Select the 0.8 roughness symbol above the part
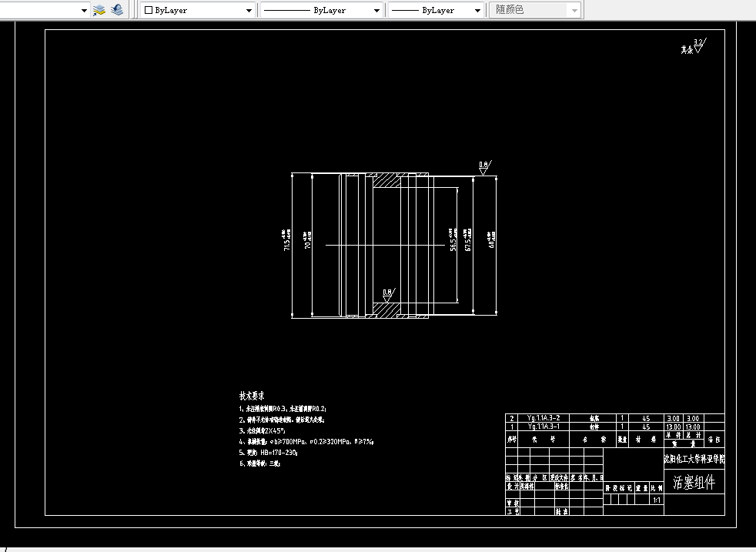 point(484,167)
